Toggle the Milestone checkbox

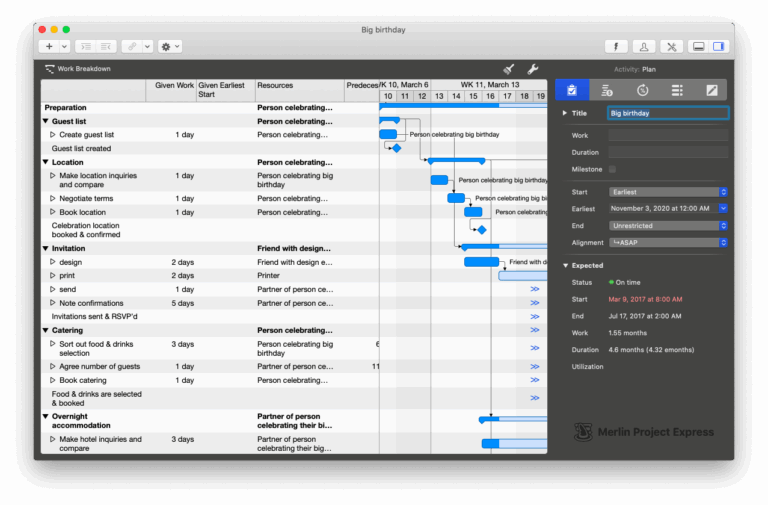(x=612, y=169)
